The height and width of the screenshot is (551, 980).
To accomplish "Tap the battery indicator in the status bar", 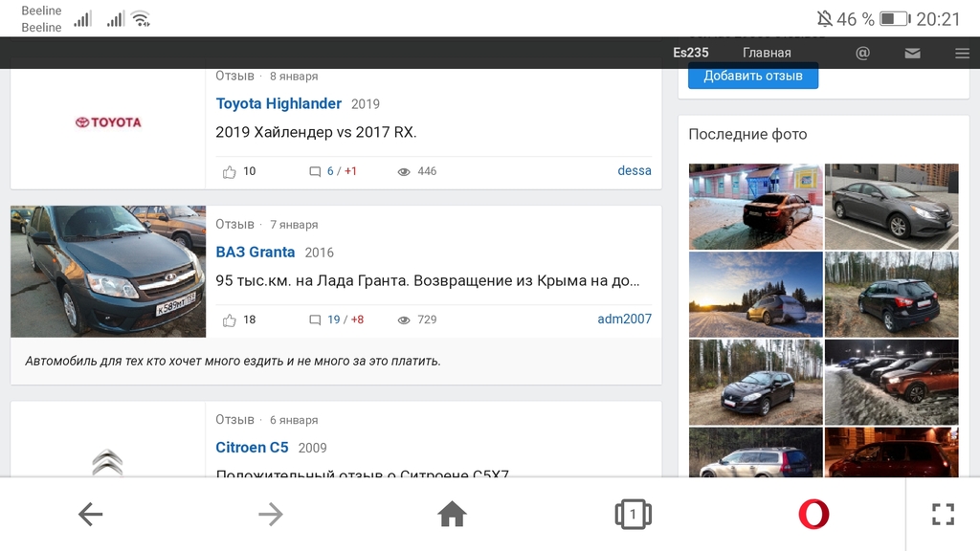I will coord(895,19).
